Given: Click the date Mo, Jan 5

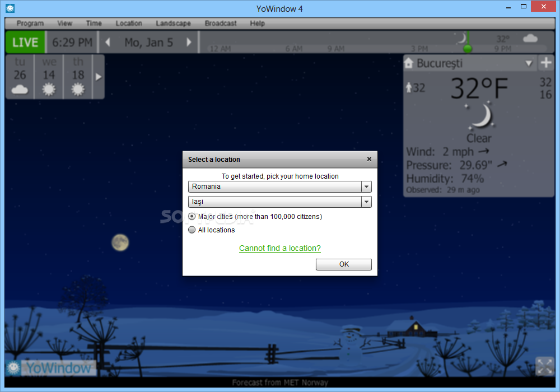Looking at the screenshot, I should tap(148, 43).
